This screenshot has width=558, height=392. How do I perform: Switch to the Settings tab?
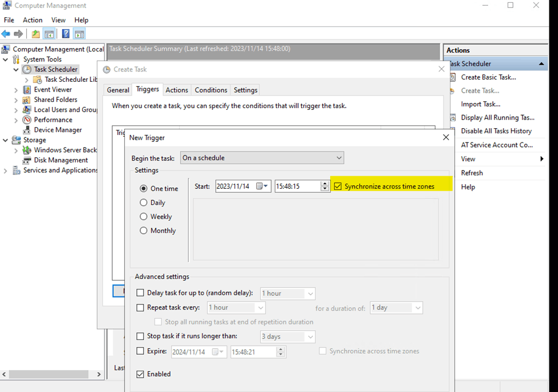coord(246,90)
